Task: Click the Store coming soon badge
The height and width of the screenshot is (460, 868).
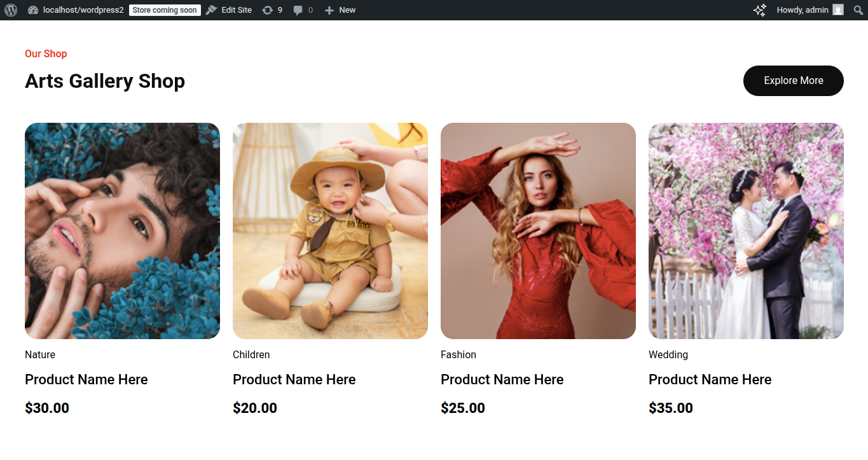Action: click(x=165, y=10)
